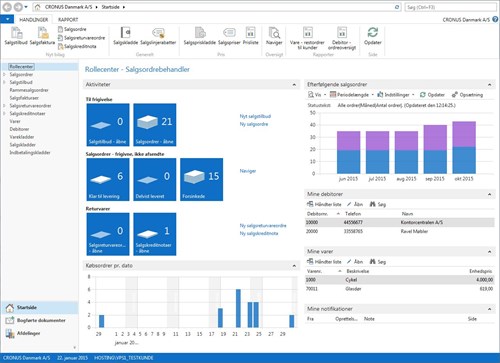Click Åbn in Mine varer toolbar
The image size is (500, 363).
[x=355, y=262]
